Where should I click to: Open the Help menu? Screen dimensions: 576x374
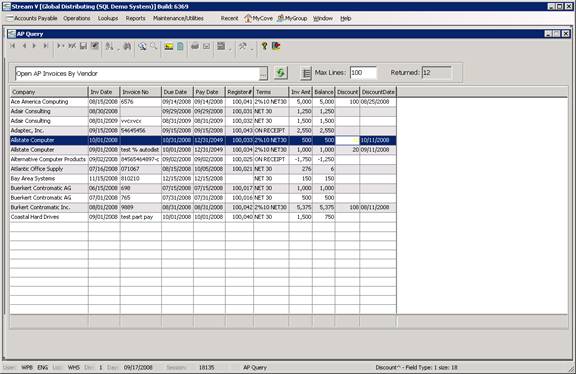pos(346,18)
